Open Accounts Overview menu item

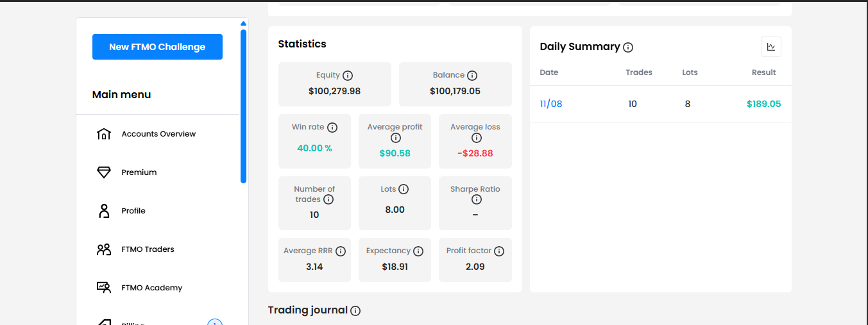(x=159, y=134)
